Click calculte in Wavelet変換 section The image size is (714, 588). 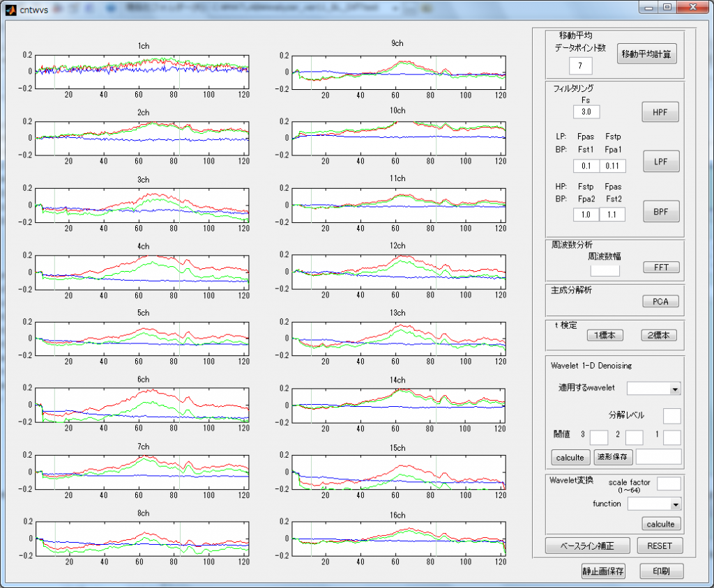tap(660, 524)
